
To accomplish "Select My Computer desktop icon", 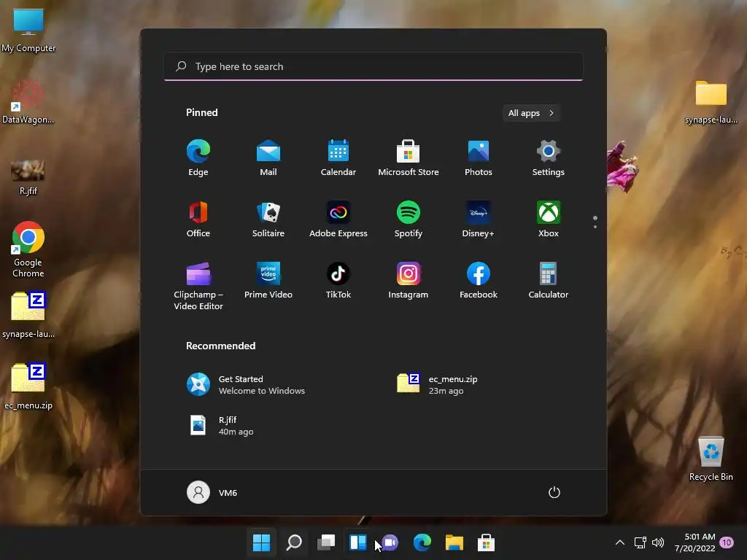I will point(28,31).
